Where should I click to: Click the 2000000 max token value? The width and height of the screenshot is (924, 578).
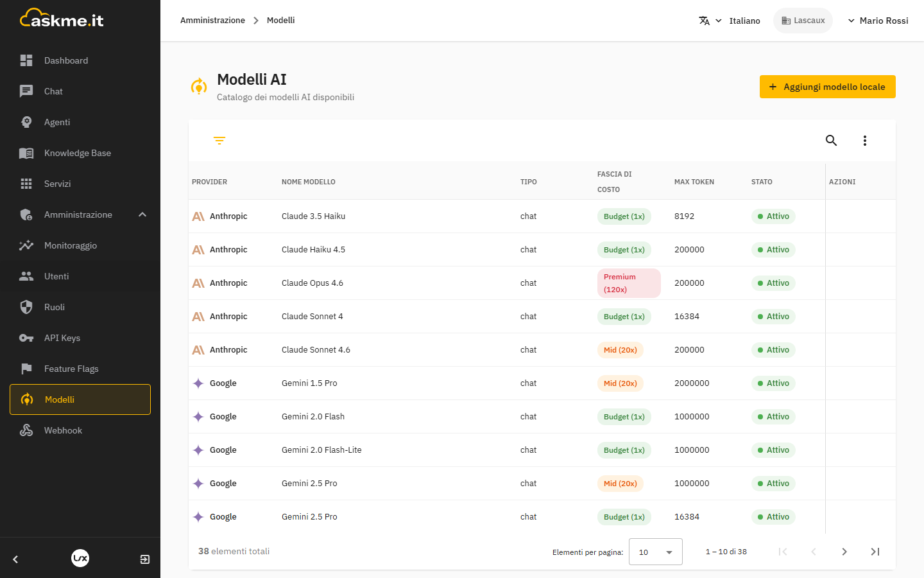(692, 383)
